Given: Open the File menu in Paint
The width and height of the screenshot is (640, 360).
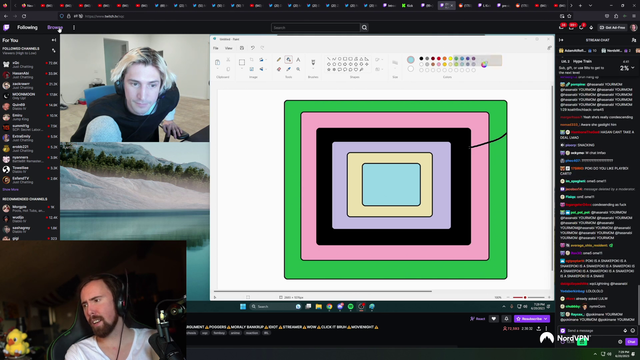Looking at the screenshot, I should [x=216, y=48].
